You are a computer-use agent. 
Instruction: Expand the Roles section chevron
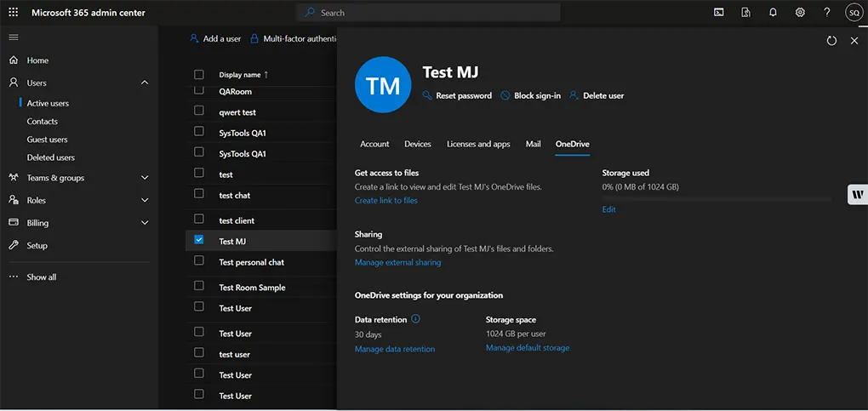pyautogui.click(x=145, y=200)
